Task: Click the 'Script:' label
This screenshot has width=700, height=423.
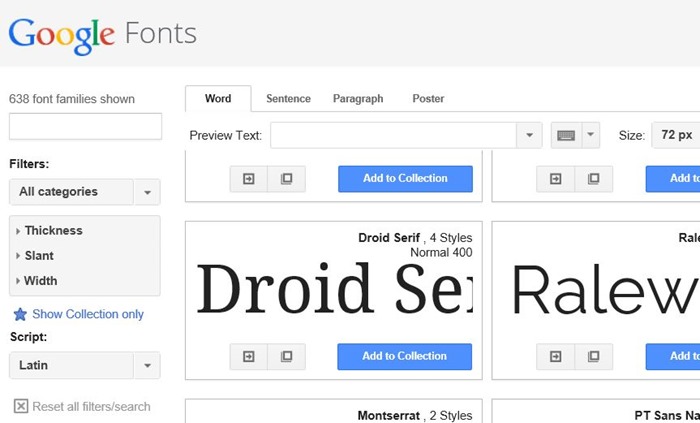Action: pos(29,337)
